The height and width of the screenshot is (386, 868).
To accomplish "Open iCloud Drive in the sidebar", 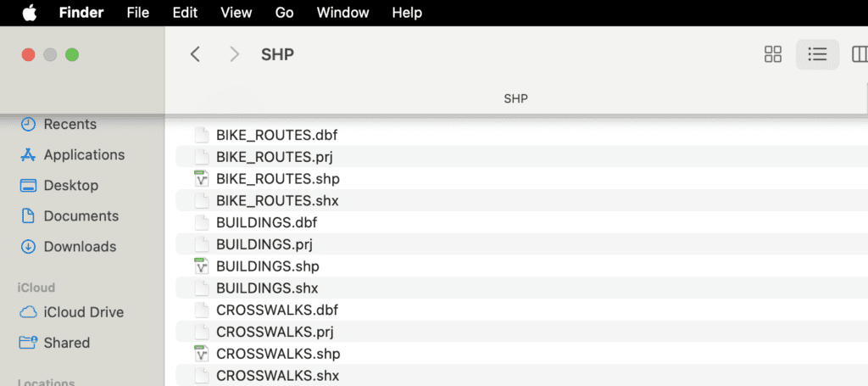I will 83,312.
